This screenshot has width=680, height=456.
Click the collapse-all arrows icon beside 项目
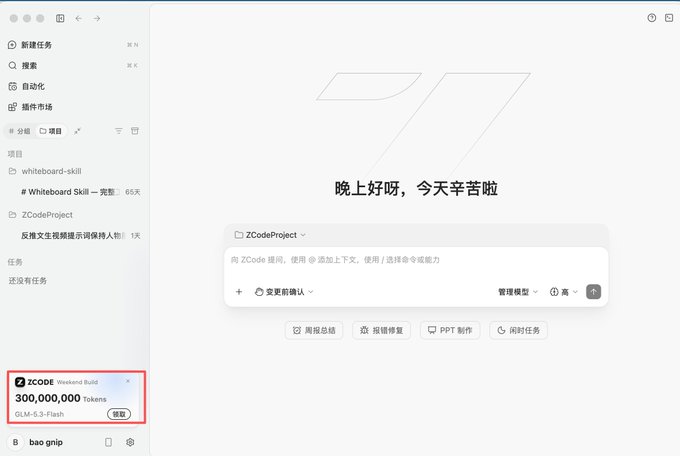[77, 131]
